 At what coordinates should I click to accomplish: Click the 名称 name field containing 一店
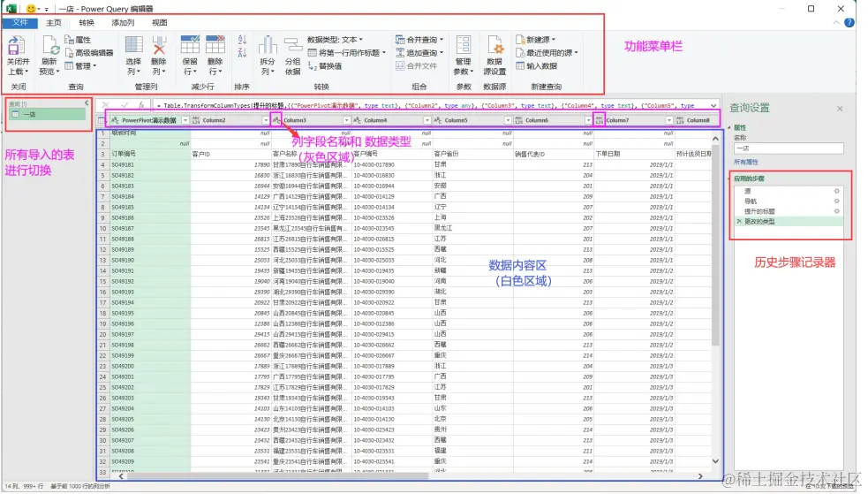[x=789, y=148]
